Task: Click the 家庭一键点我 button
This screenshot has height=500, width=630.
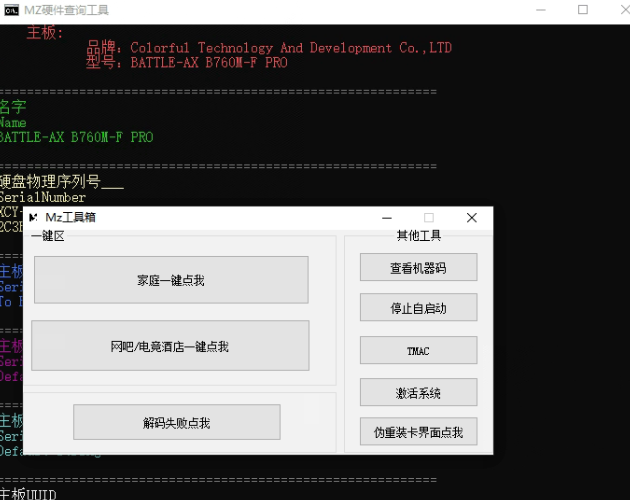Action: (x=171, y=280)
